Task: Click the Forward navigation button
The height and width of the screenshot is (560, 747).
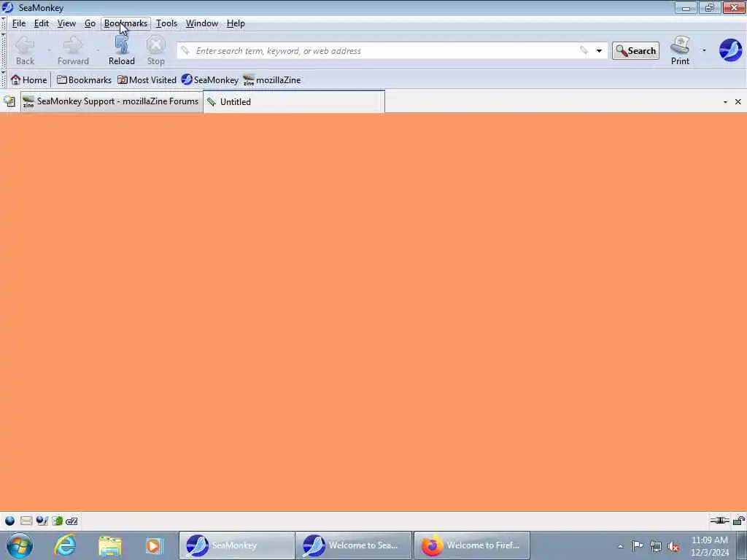Action: (x=73, y=50)
